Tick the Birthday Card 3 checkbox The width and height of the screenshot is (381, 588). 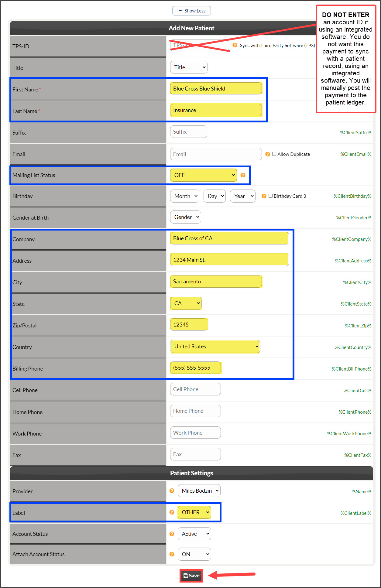tap(271, 196)
